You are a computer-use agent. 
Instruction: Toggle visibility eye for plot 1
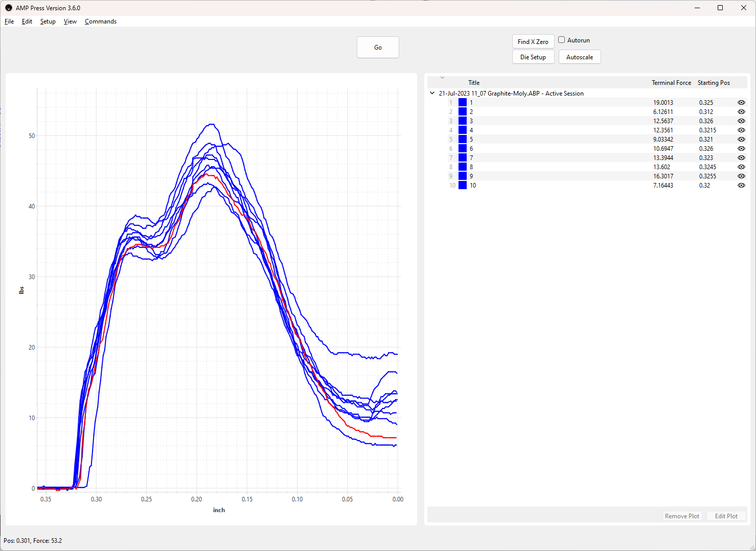click(x=741, y=103)
